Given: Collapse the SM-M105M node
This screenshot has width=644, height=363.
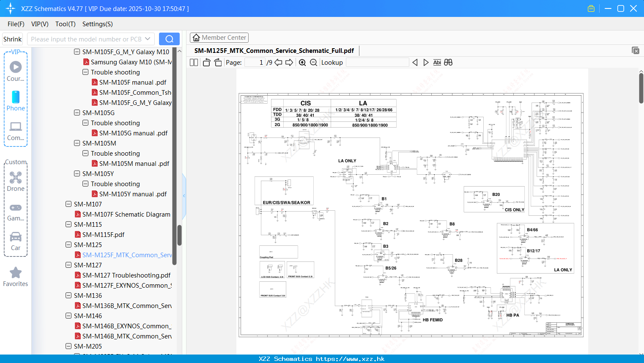Looking at the screenshot, I should tap(77, 143).
